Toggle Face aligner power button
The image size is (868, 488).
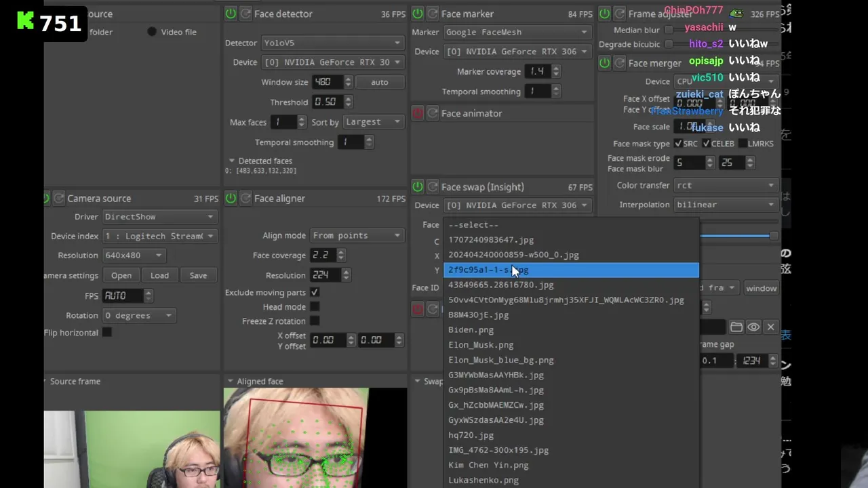(231, 199)
